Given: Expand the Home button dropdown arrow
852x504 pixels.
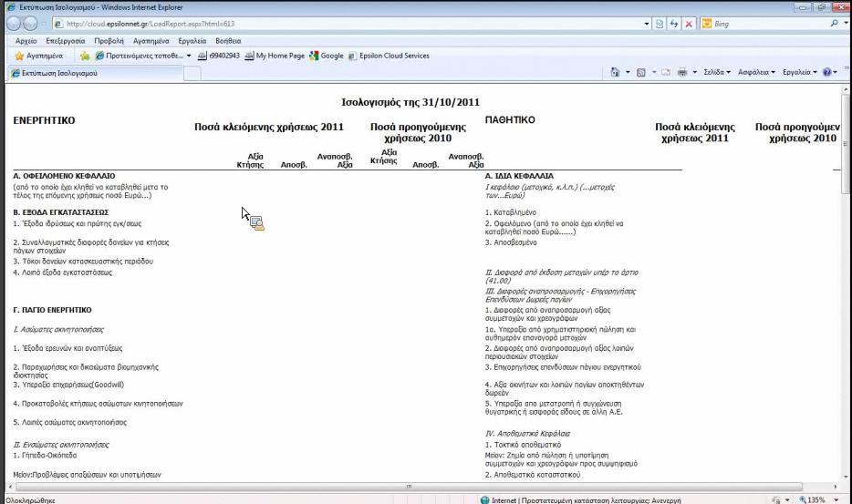Looking at the screenshot, I should pos(628,72).
